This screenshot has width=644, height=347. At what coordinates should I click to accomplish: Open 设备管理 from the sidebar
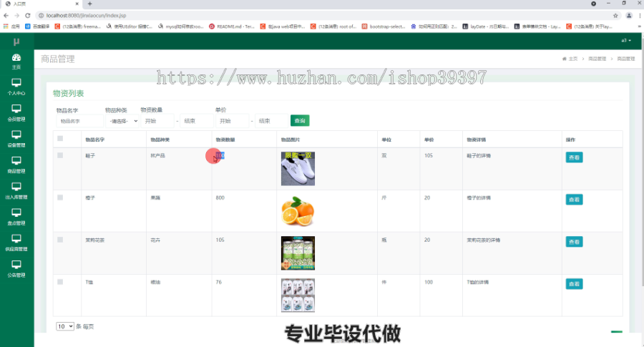pyautogui.click(x=16, y=139)
